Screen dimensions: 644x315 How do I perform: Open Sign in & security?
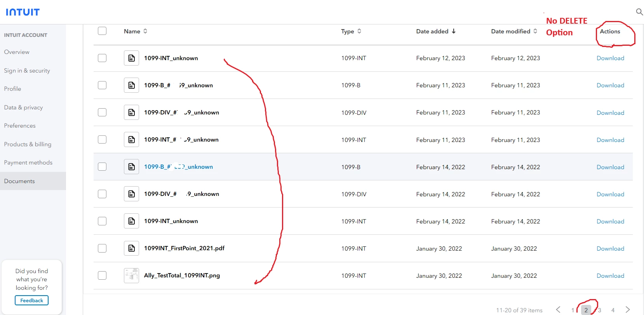click(x=27, y=71)
